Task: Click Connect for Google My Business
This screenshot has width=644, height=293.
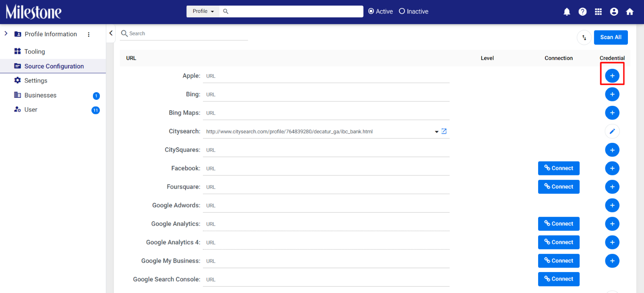Action: tap(559, 261)
